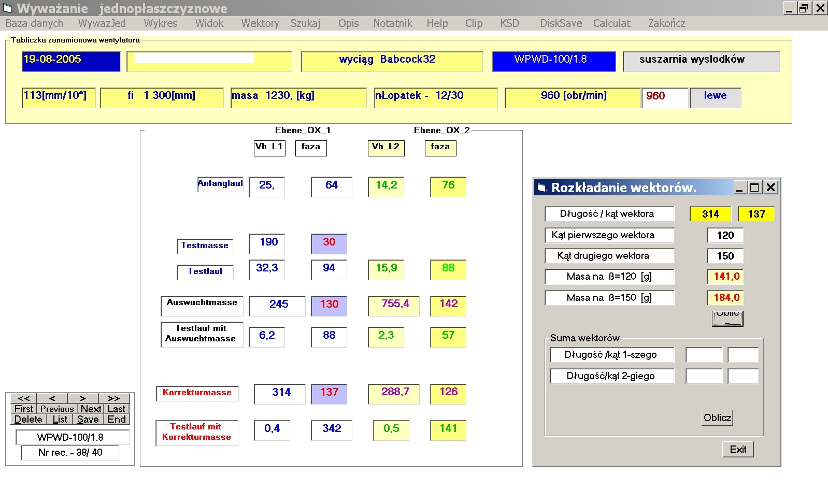Open the KSD menu
Screen dimensions: 828x504
pos(510,23)
